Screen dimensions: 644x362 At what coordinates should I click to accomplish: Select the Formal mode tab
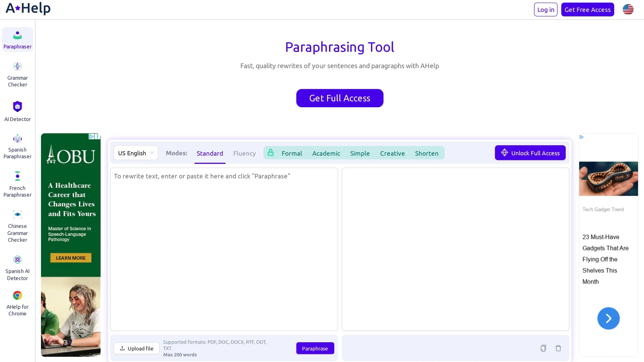(291, 153)
